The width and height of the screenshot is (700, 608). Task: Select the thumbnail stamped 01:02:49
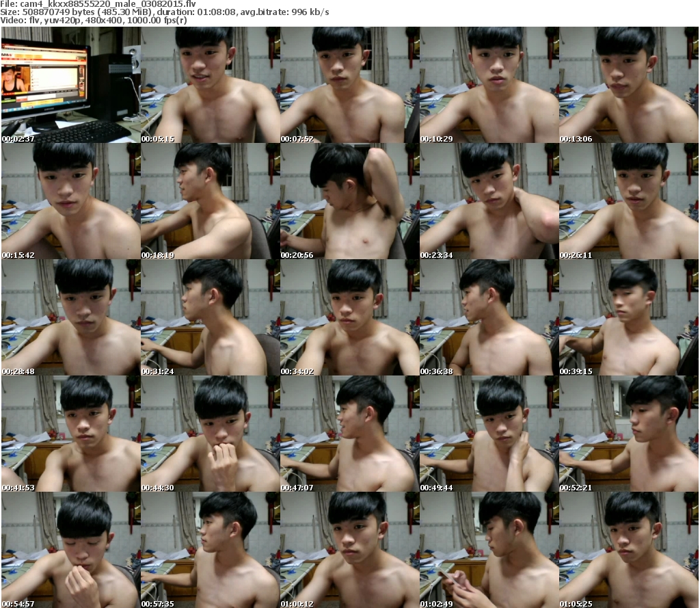coord(489,550)
